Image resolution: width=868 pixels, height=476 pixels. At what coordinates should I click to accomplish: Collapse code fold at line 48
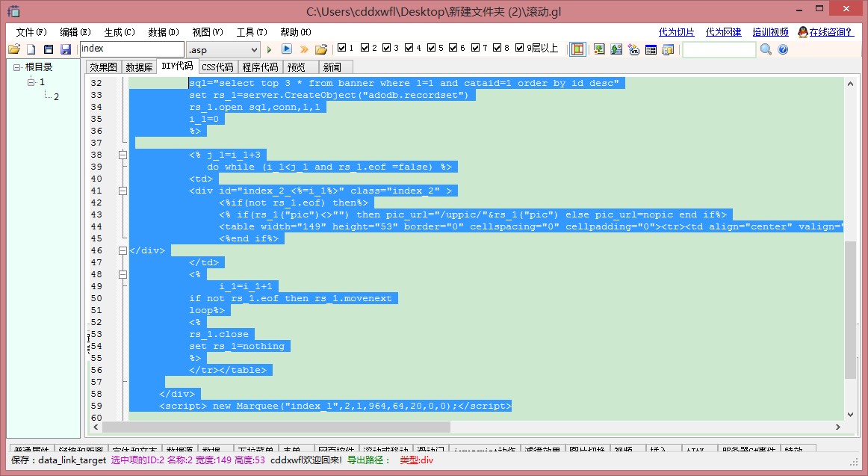[123, 274]
